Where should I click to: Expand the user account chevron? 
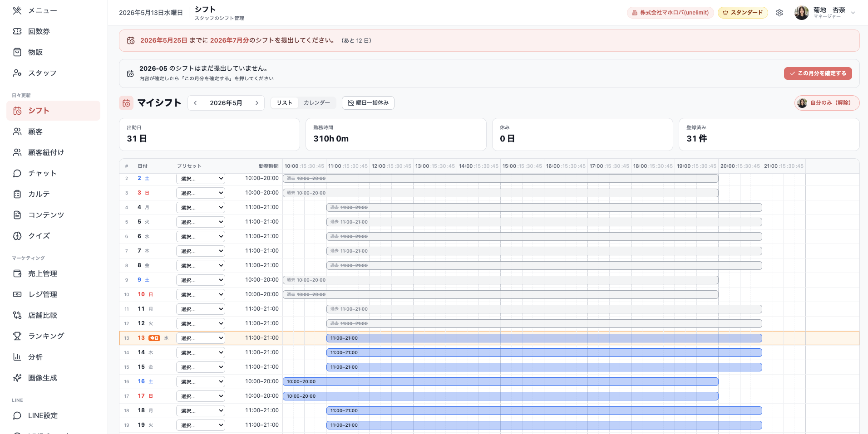[853, 13]
